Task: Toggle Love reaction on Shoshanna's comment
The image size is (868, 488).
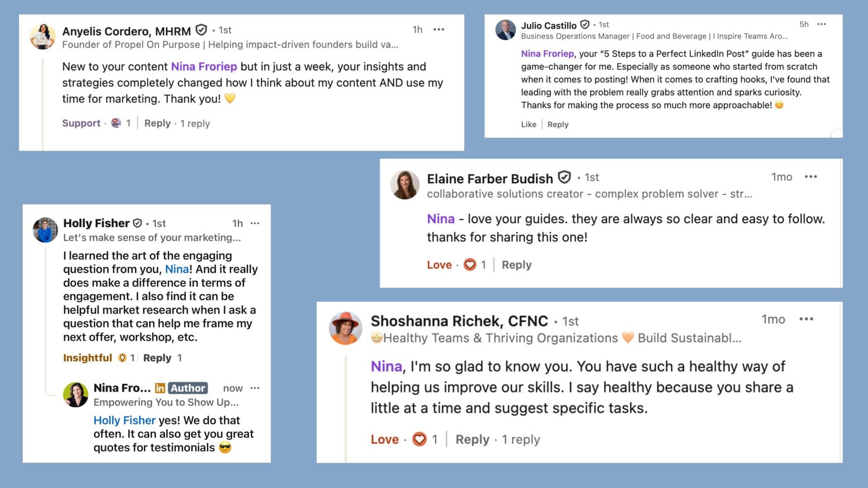Action: [384, 440]
